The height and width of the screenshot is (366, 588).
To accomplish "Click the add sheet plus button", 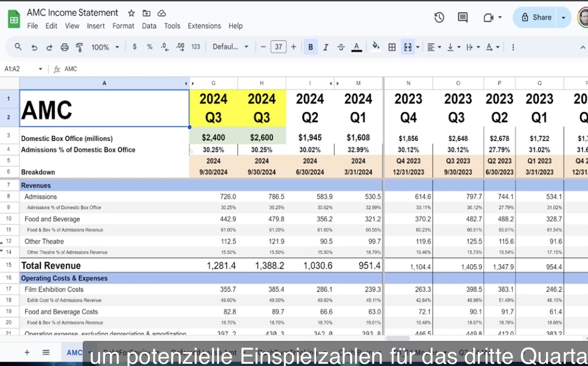I will (x=27, y=352).
